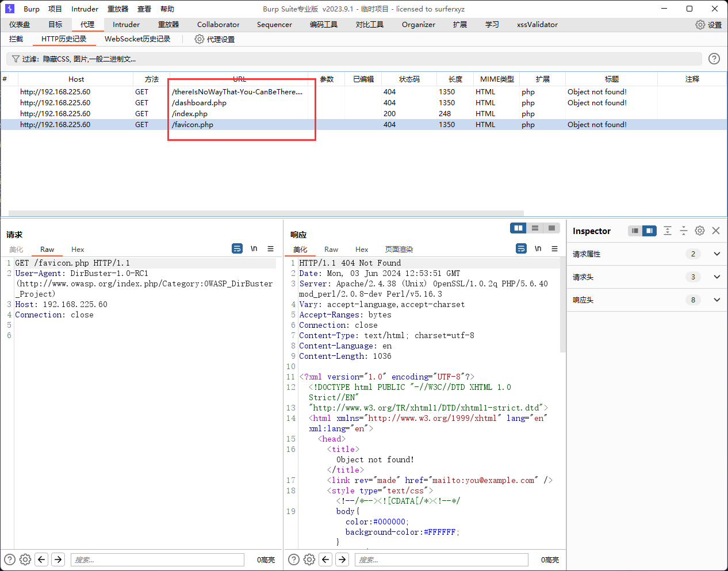Select the thereIsNoWayThat-You-CanBeThere row
The image size is (728, 571).
[363, 92]
